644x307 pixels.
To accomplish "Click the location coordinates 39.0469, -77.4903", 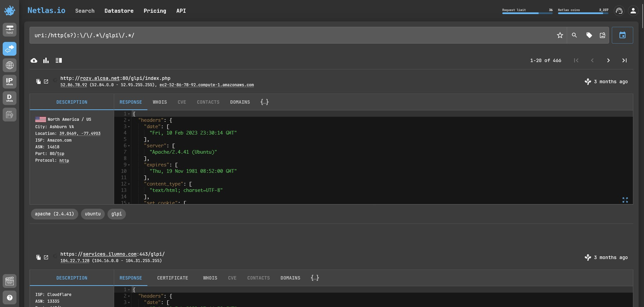I will (80, 133).
